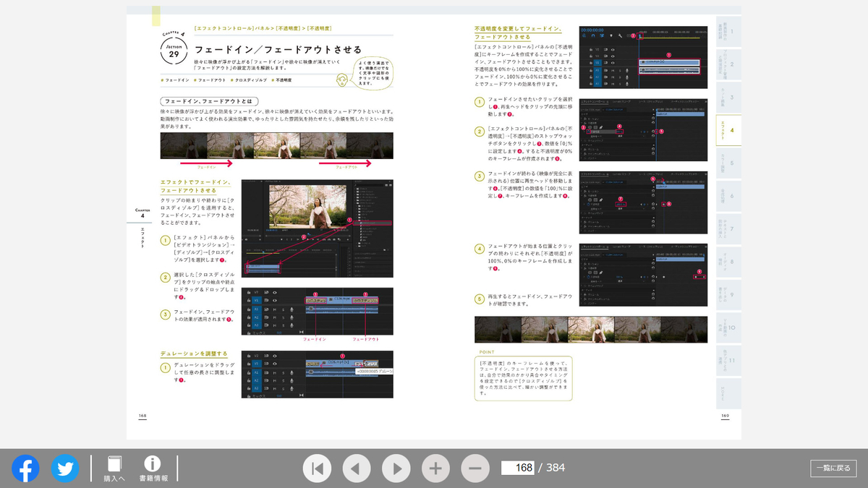Open Chapter 5 カラー調整 tab
The width and height of the screenshot is (868, 488).
pyautogui.click(x=728, y=165)
